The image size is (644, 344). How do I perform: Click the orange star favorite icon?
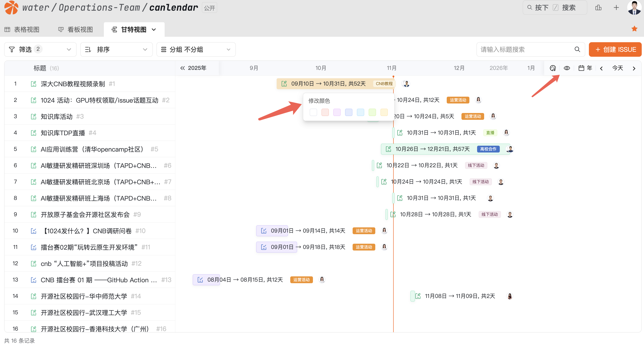point(634,29)
